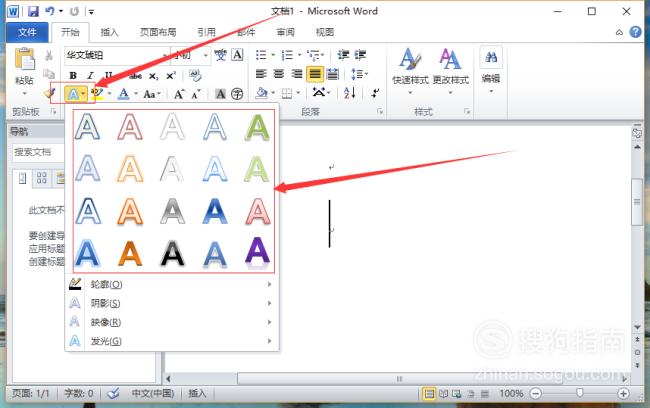Click the Distributed alignment icon
Screen dimensions: 650x408
332,74
